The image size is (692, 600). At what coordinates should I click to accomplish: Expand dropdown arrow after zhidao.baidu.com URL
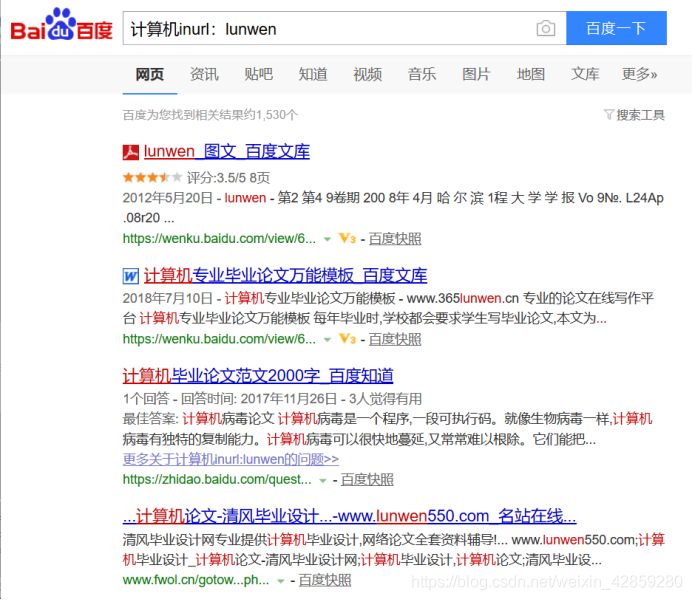coord(323,480)
